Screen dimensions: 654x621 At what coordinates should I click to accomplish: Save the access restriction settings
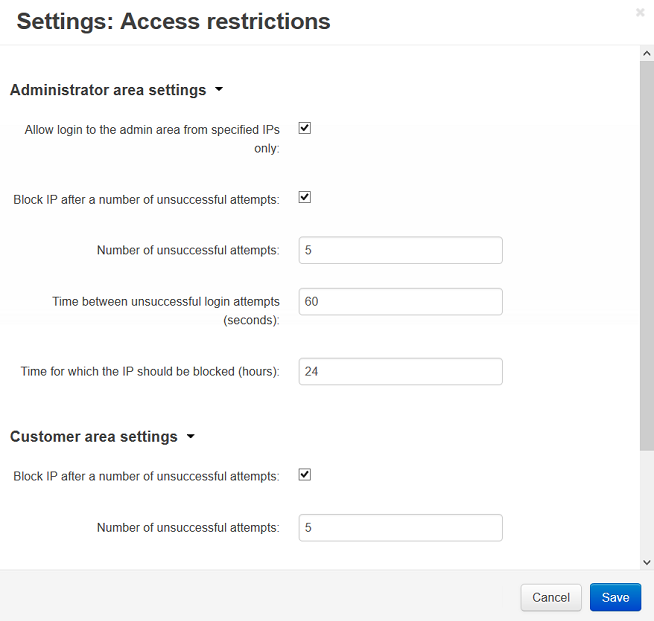point(615,597)
